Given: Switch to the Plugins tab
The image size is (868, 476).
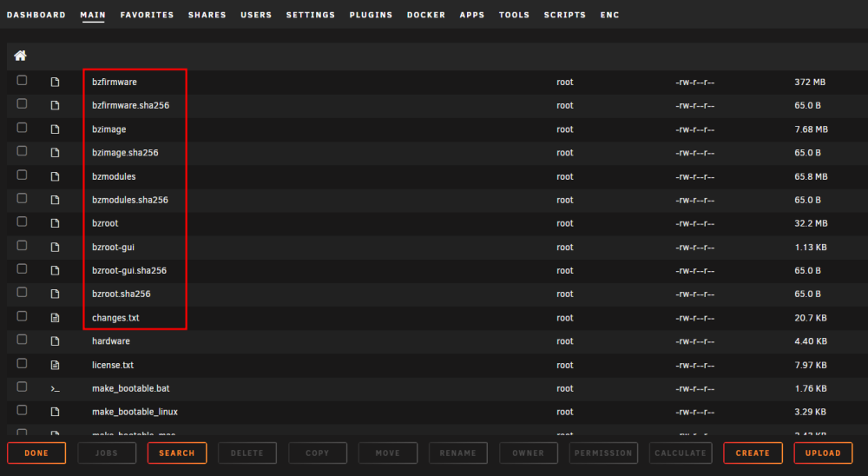Looking at the screenshot, I should (371, 15).
